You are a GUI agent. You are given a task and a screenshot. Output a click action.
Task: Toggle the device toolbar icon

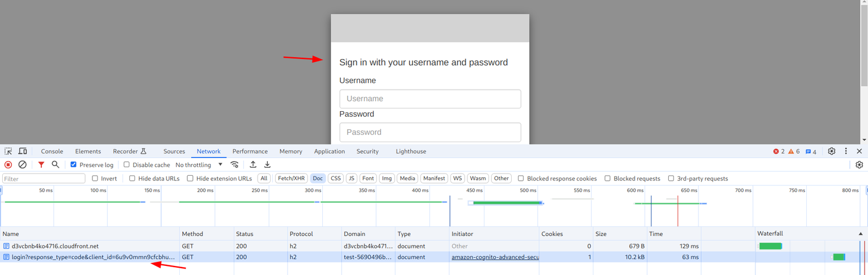coord(23,151)
